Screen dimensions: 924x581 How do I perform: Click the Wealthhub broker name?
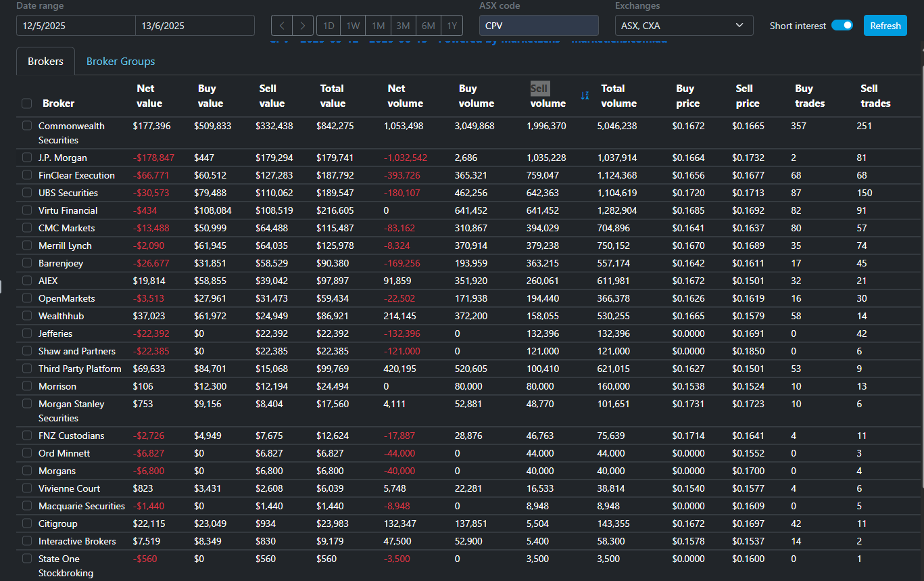tap(61, 316)
